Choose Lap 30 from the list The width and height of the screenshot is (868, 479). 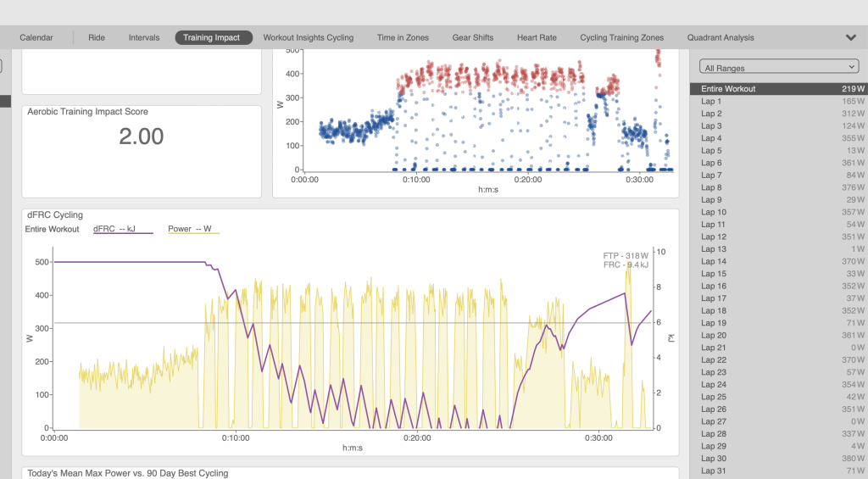779,459
